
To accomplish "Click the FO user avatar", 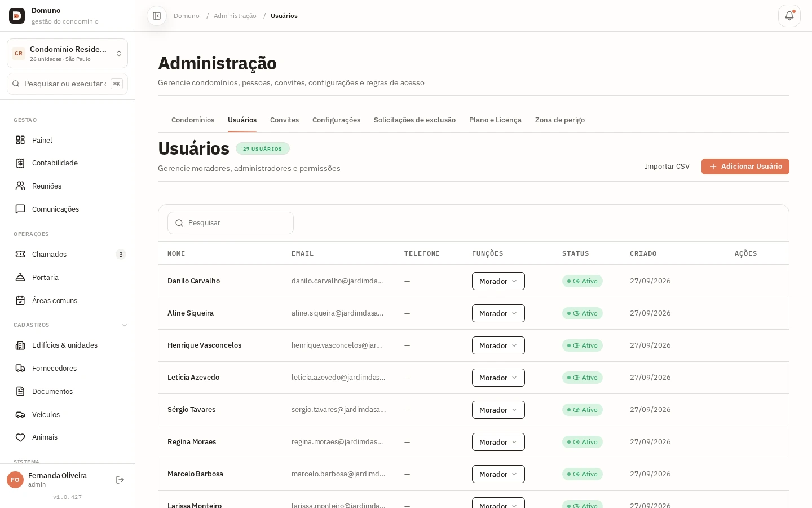I will coord(15,480).
